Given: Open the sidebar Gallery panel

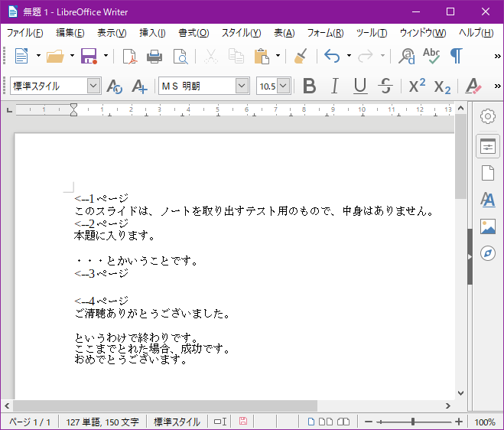Looking at the screenshot, I should 487,226.
